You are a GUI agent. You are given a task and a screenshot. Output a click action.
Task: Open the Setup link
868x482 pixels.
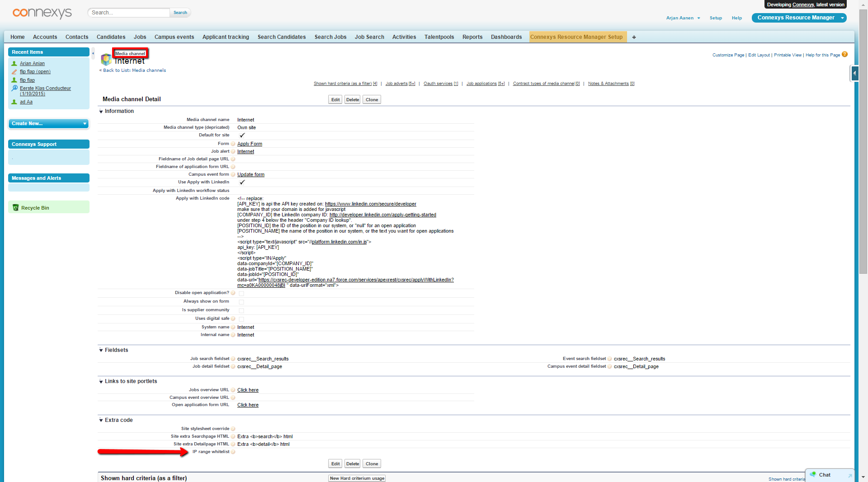(716, 18)
